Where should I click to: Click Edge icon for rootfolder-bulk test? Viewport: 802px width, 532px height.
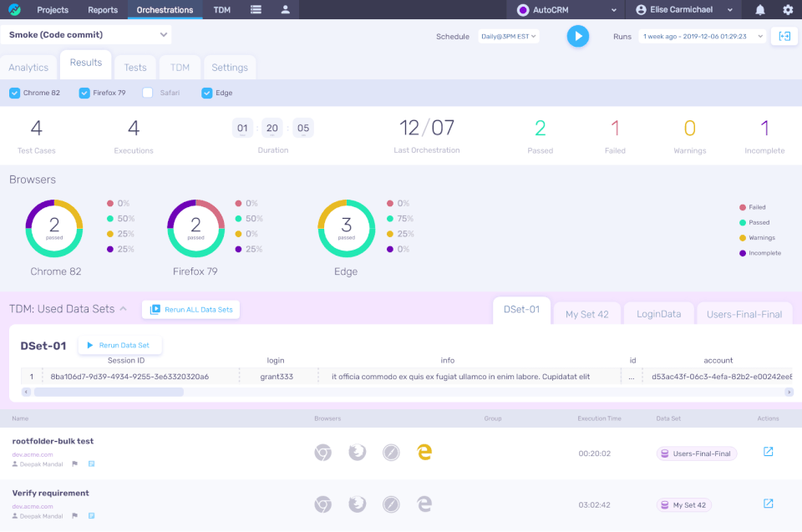point(424,452)
